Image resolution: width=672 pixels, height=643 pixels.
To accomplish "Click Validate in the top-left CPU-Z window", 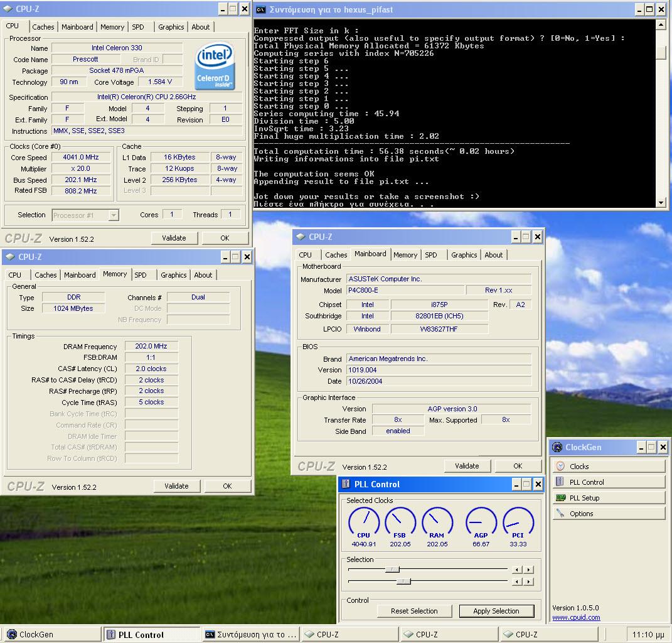I will click(174, 238).
